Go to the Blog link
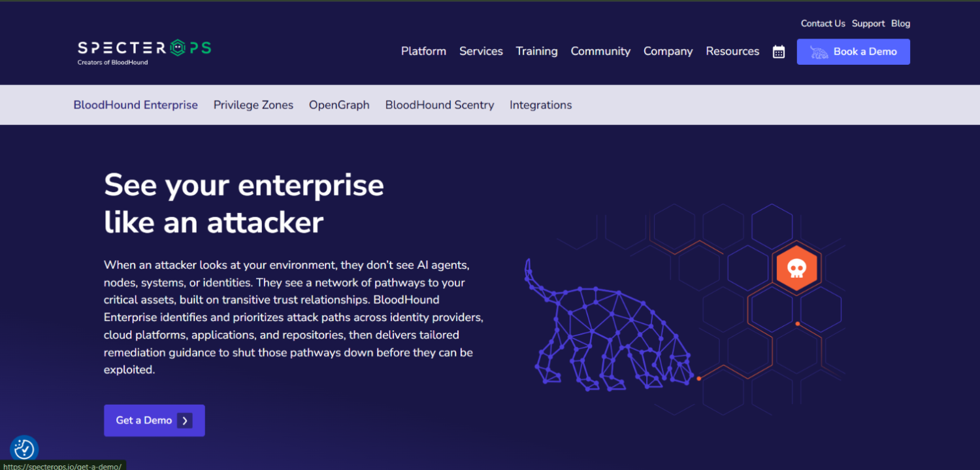 (x=900, y=24)
